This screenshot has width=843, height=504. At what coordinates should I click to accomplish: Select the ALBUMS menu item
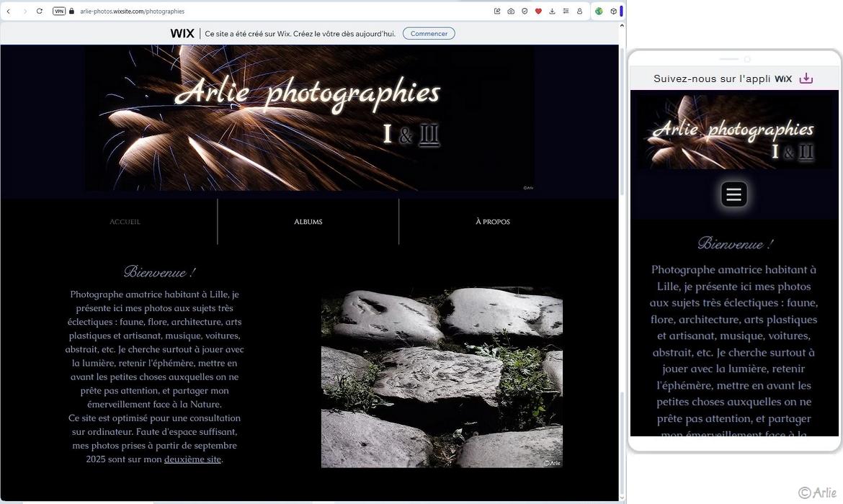pos(308,222)
